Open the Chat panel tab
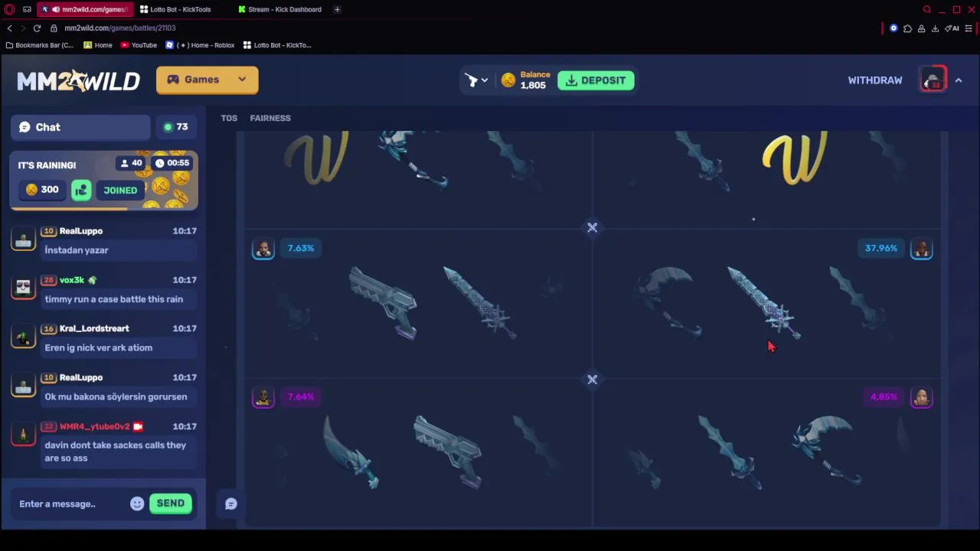The width and height of the screenshot is (980, 551). (80, 127)
